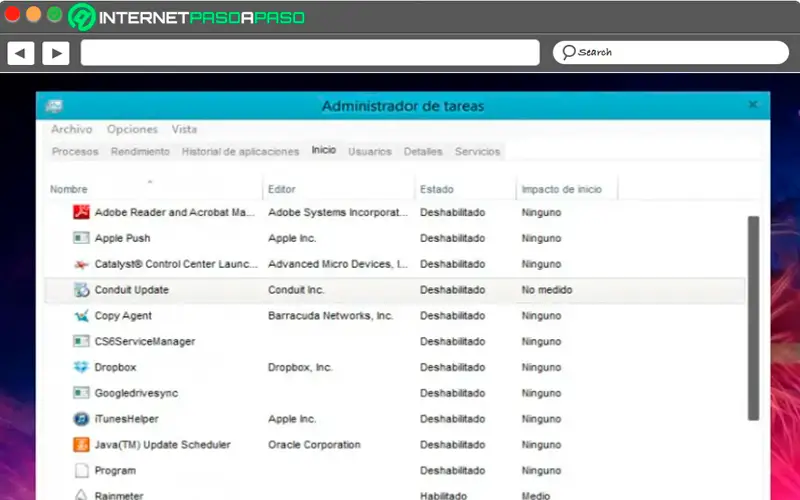This screenshot has height=500, width=800.
Task: Select the Googledrivesync name
Action: coord(136,393)
